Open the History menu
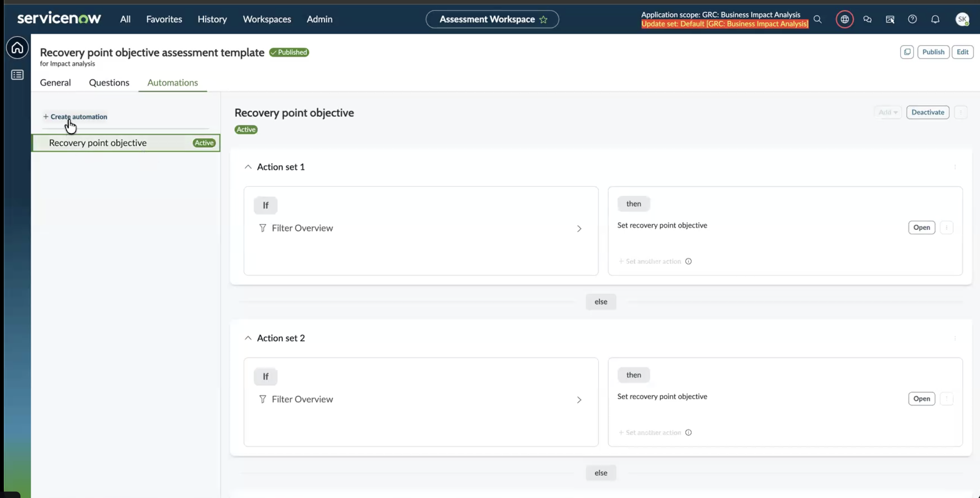The height and width of the screenshot is (498, 980). (x=212, y=19)
